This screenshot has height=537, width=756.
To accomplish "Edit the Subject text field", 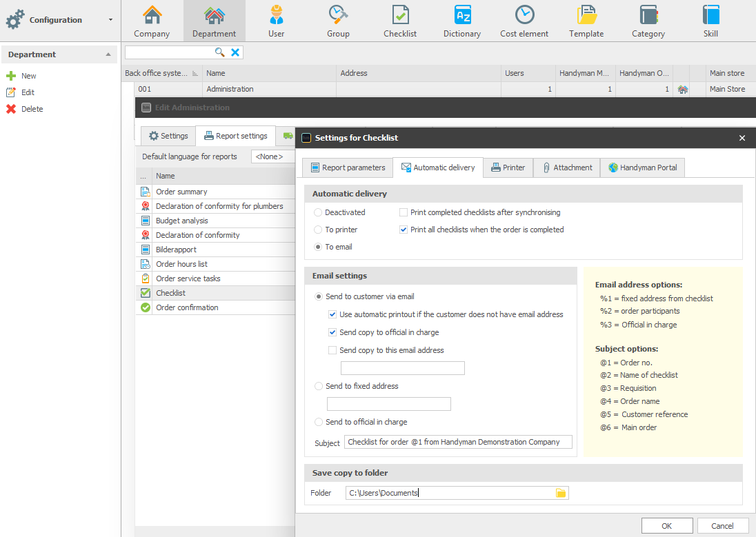I will 458,442.
